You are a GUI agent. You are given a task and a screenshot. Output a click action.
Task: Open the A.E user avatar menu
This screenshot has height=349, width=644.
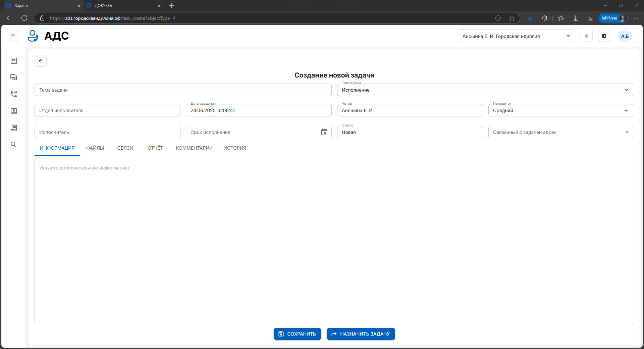pyautogui.click(x=625, y=36)
